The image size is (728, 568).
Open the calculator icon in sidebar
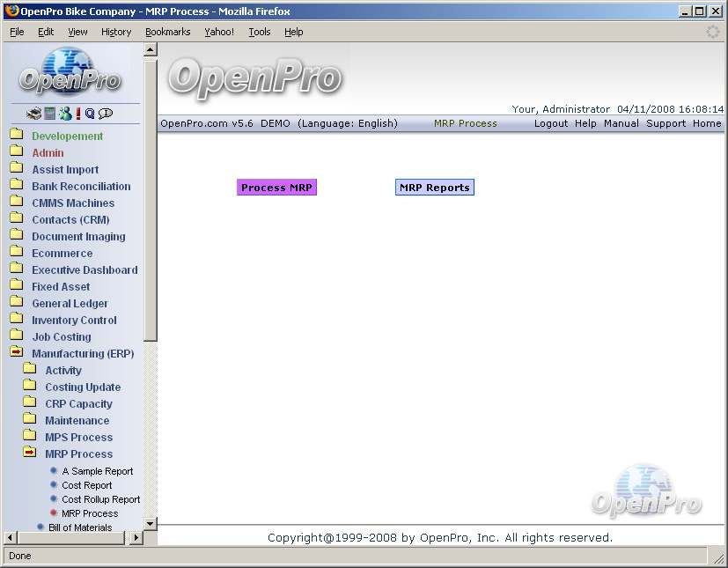point(49,114)
